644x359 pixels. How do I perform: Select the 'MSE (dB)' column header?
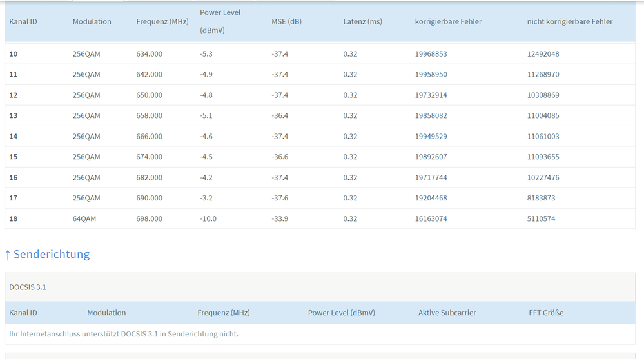(x=286, y=21)
